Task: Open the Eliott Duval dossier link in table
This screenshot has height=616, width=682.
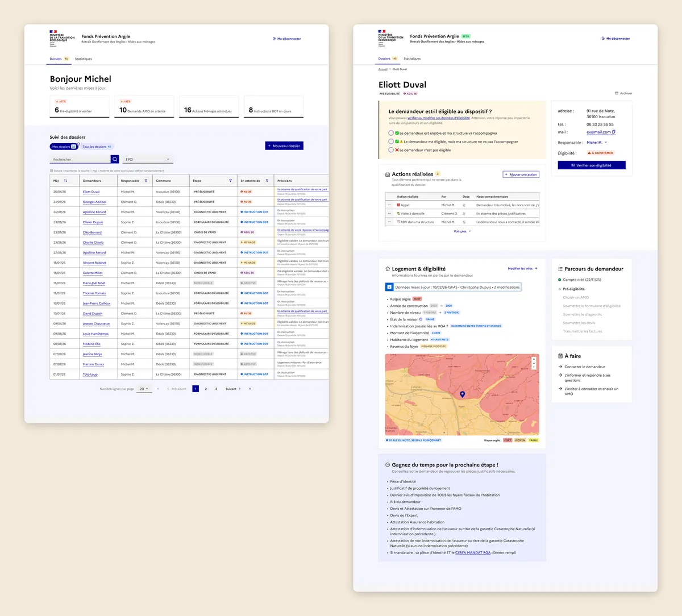Action: point(91,192)
